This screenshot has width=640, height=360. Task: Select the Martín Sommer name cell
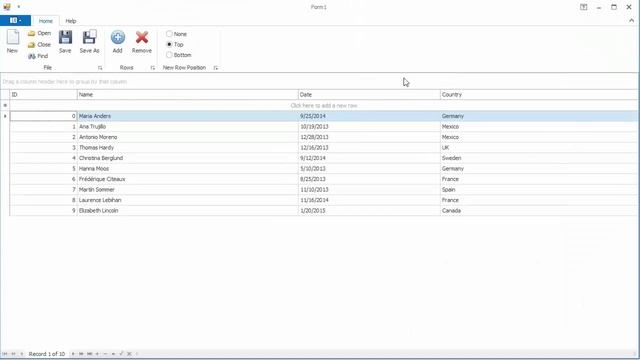(x=187, y=189)
